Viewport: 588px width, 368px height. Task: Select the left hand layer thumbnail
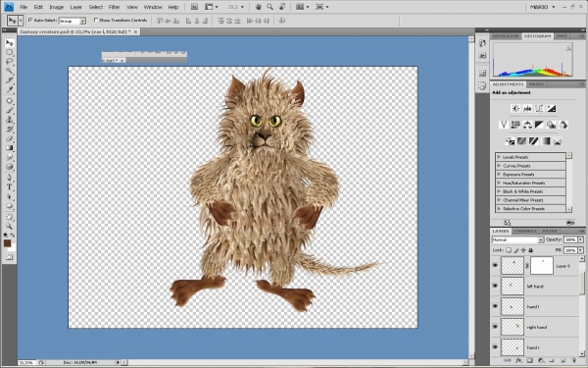(x=513, y=287)
